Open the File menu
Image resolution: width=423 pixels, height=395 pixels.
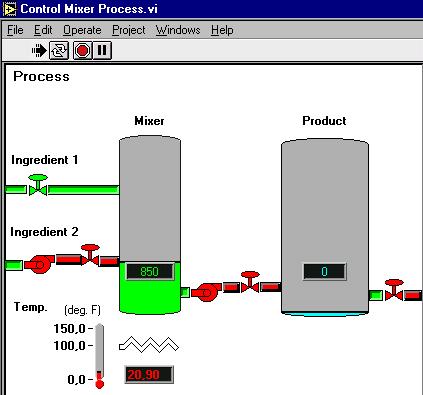(x=15, y=30)
